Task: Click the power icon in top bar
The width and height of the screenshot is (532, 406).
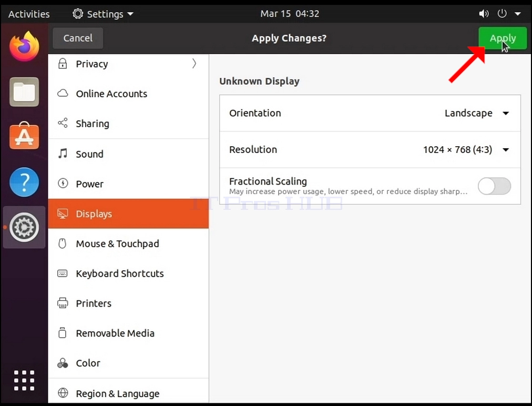Action: tap(502, 14)
